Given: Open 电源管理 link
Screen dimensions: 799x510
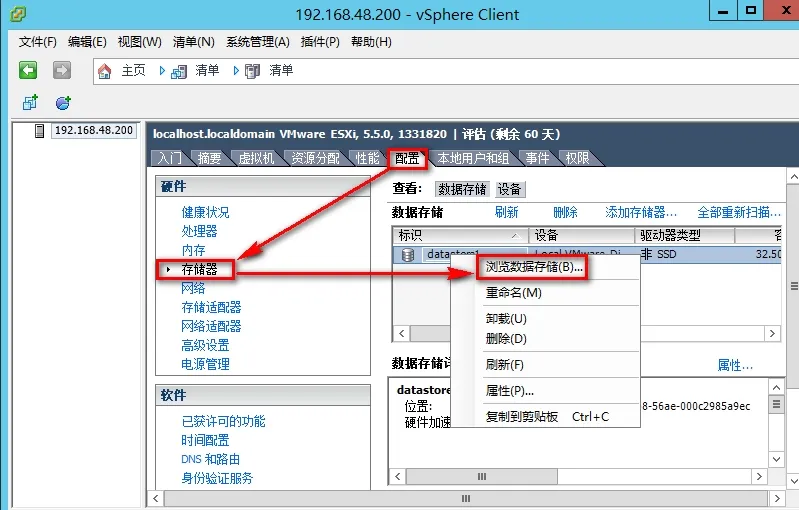Looking at the screenshot, I should 205,364.
